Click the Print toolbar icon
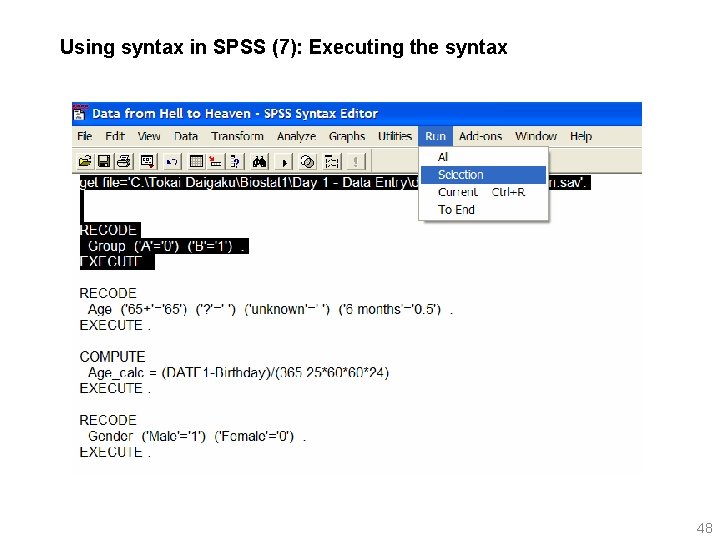The image size is (720, 540). click(x=124, y=161)
